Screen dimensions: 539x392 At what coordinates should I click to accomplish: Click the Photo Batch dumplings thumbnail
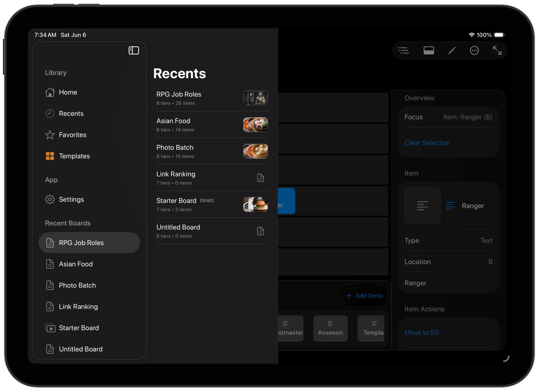pyautogui.click(x=256, y=151)
